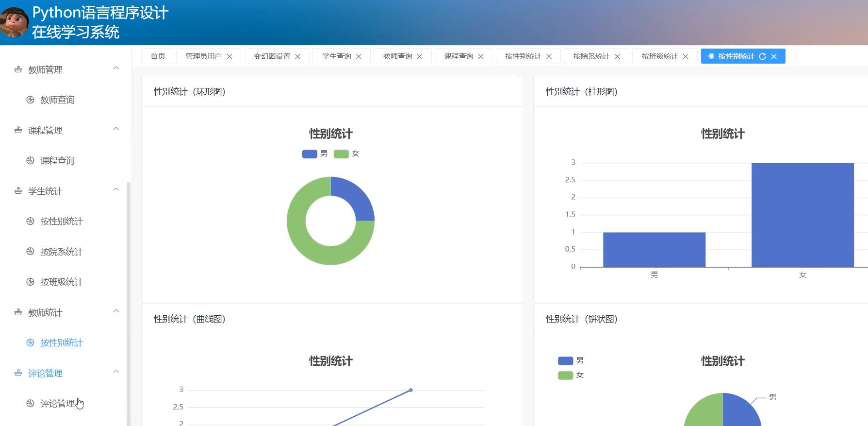The image size is (868, 426).
Task: Toggle 男 legend swatch in pie chart
Action: point(566,361)
